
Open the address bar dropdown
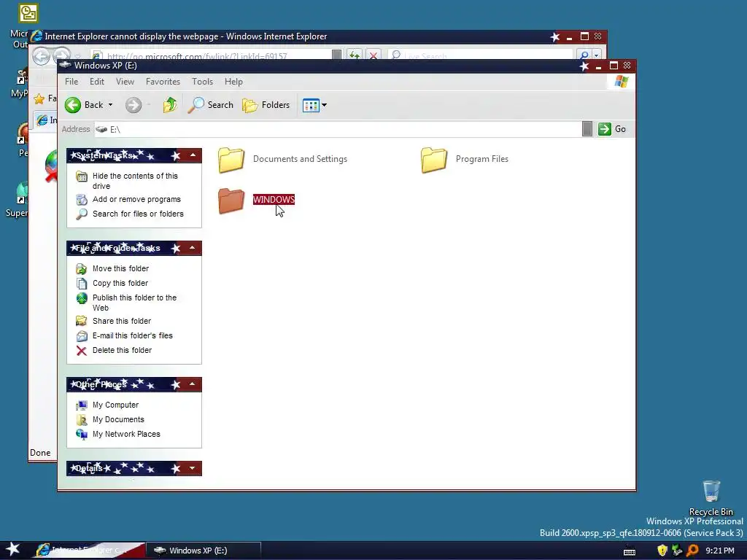[587, 129]
